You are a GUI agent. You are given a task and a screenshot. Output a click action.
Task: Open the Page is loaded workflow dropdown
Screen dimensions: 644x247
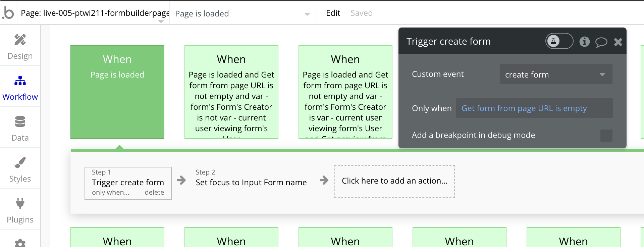(x=242, y=13)
